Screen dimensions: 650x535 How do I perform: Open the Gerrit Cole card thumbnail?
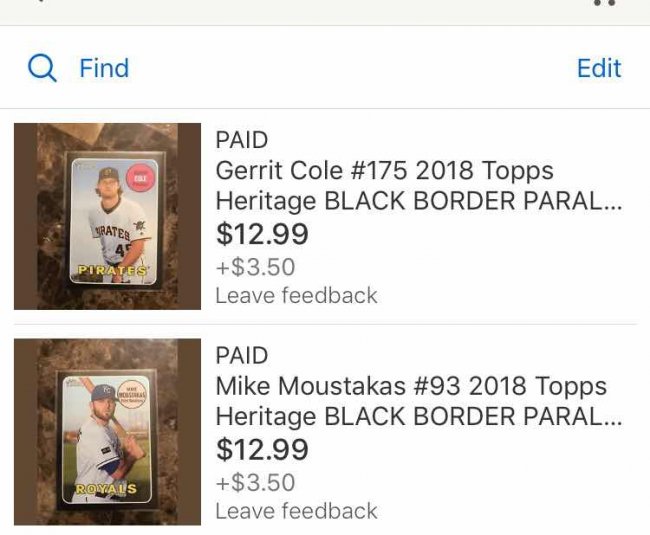tap(108, 216)
